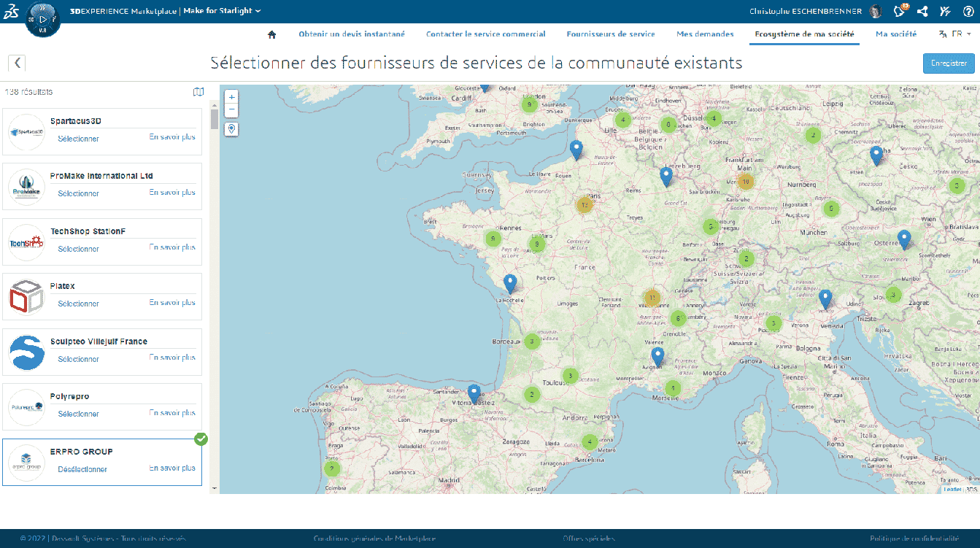Select Sculpteo Villejuif France provider
Viewport: 980px width, 548px height.
pos(78,359)
